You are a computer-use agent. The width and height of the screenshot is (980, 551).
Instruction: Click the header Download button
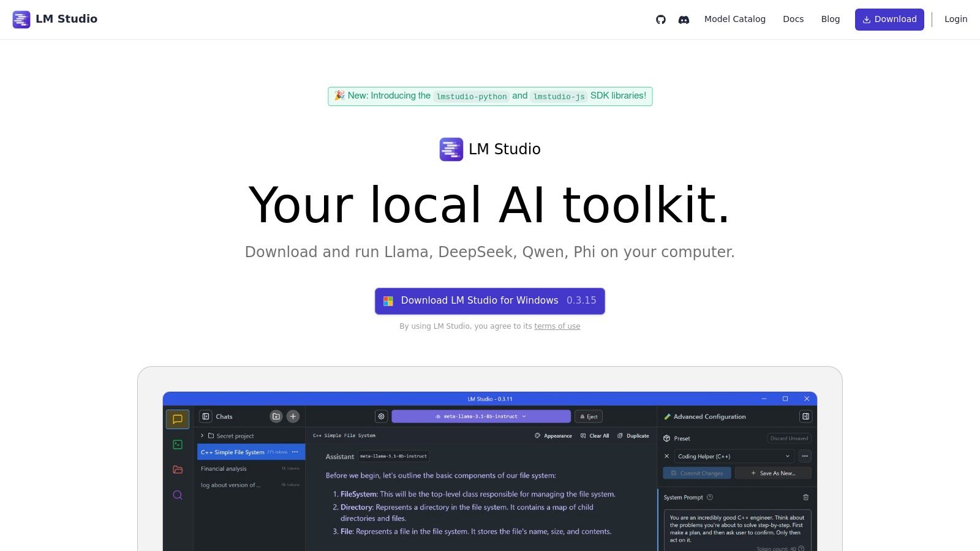(x=889, y=20)
